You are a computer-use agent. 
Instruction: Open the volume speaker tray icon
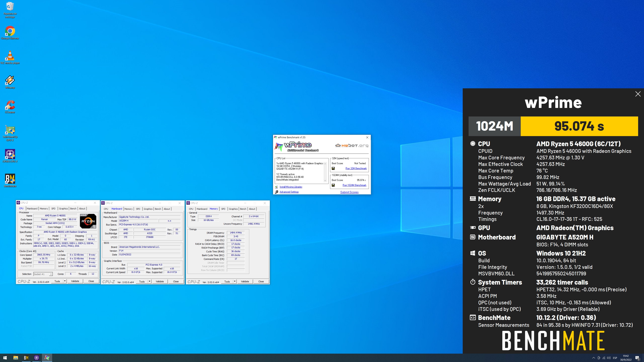(x=609, y=358)
